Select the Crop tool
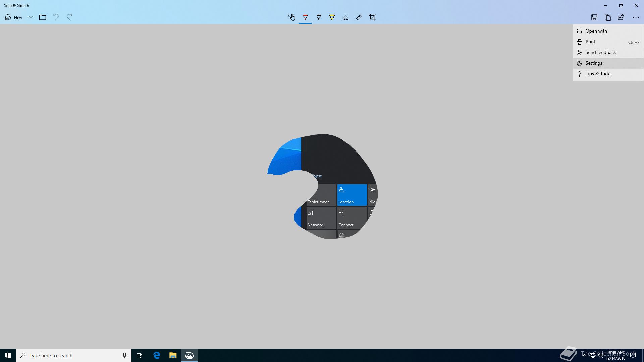This screenshot has height=362, width=644. tap(372, 17)
